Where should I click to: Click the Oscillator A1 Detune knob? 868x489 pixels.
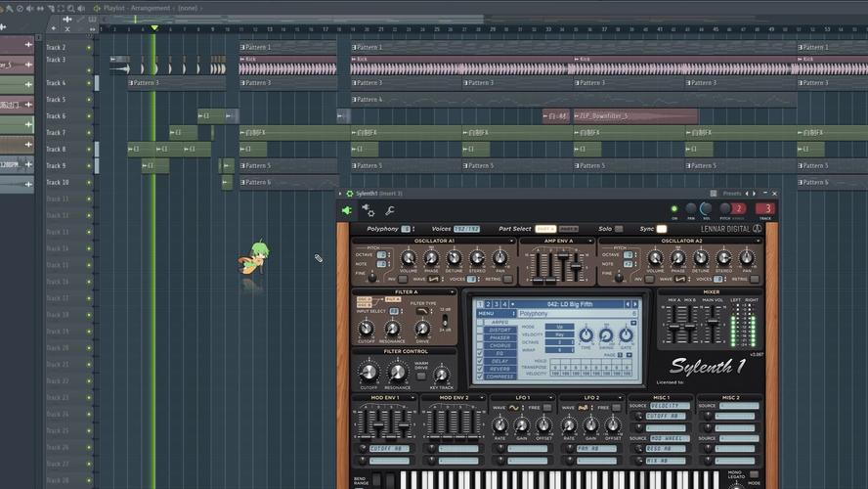tap(454, 257)
